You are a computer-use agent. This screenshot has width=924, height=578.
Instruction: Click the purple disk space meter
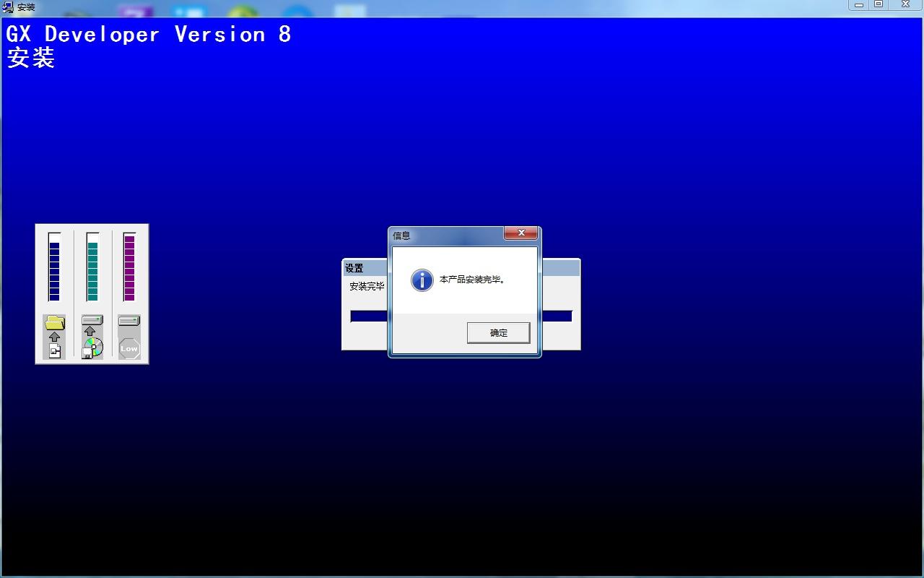click(130, 267)
